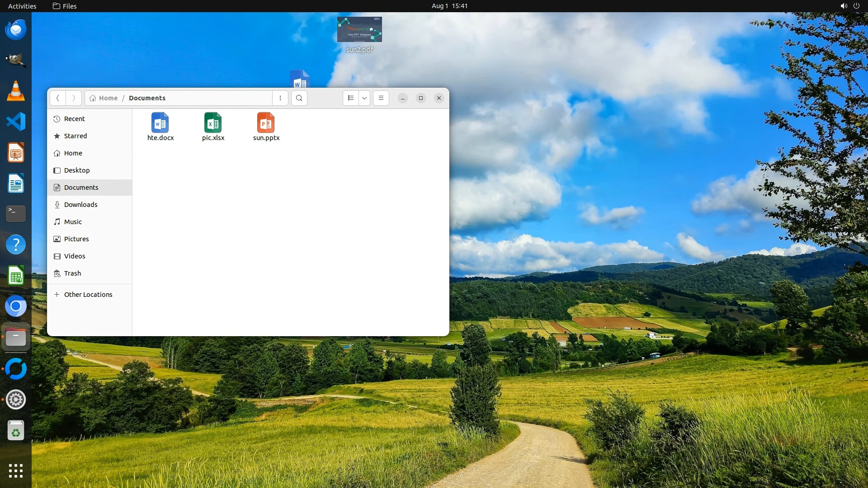Open the Activities overview
Screen dimensions: 868x488
click(22, 6)
